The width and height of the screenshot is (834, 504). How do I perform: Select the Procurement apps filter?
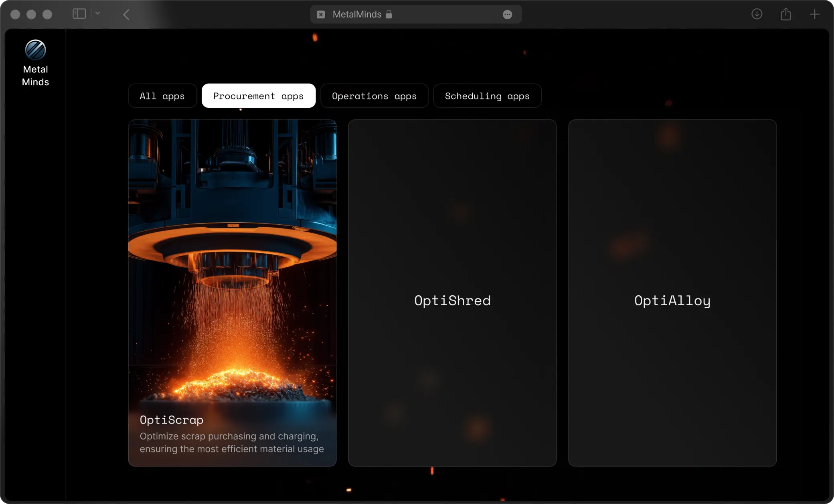pos(258,96)
